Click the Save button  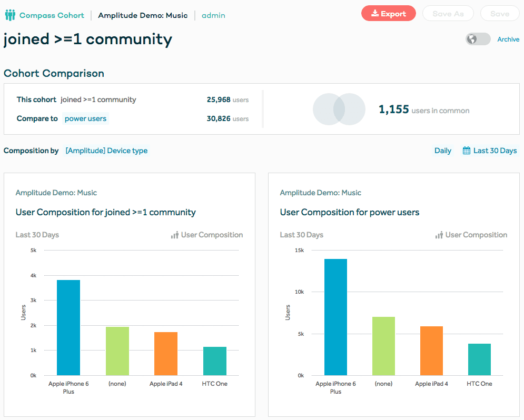[499, 13]
